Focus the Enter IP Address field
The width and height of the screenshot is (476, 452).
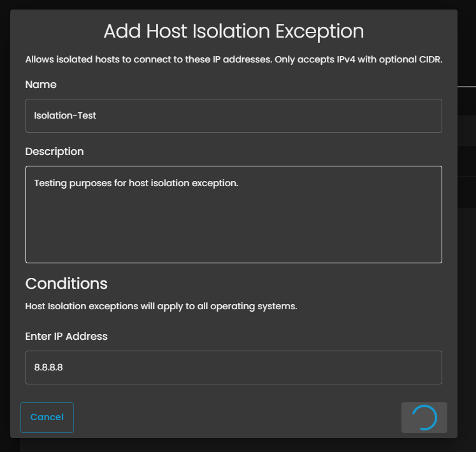tap(233, 367)
